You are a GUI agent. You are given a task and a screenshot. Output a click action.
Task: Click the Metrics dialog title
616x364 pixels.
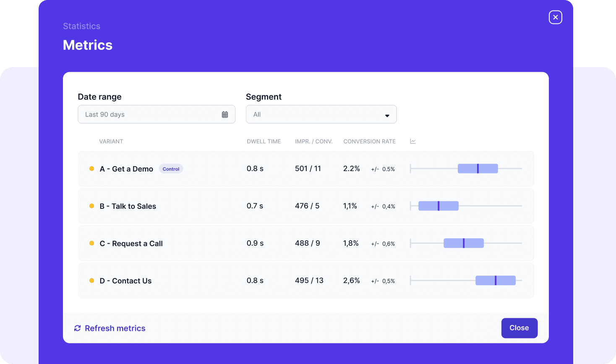point(88,45)
